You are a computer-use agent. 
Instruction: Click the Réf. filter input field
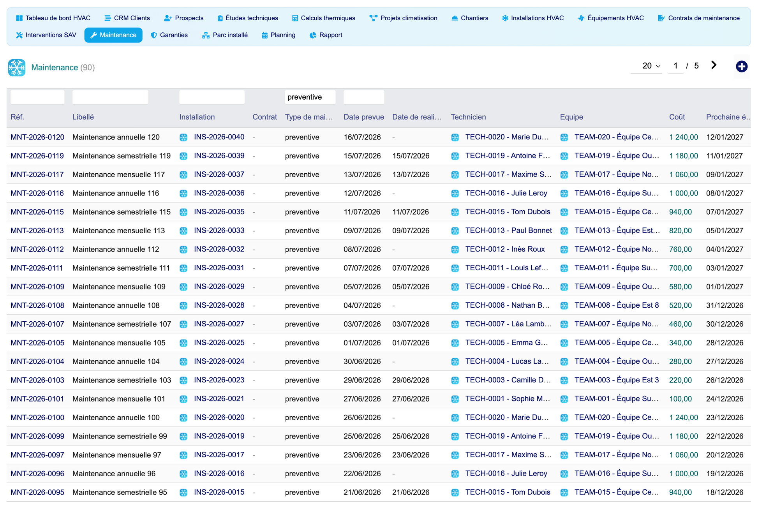coord(37,97)
